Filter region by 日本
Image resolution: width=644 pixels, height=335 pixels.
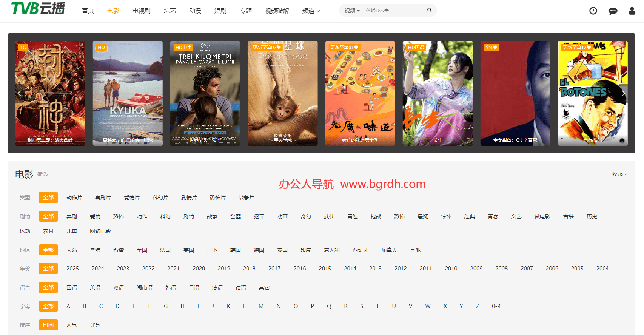coord(212,250)
